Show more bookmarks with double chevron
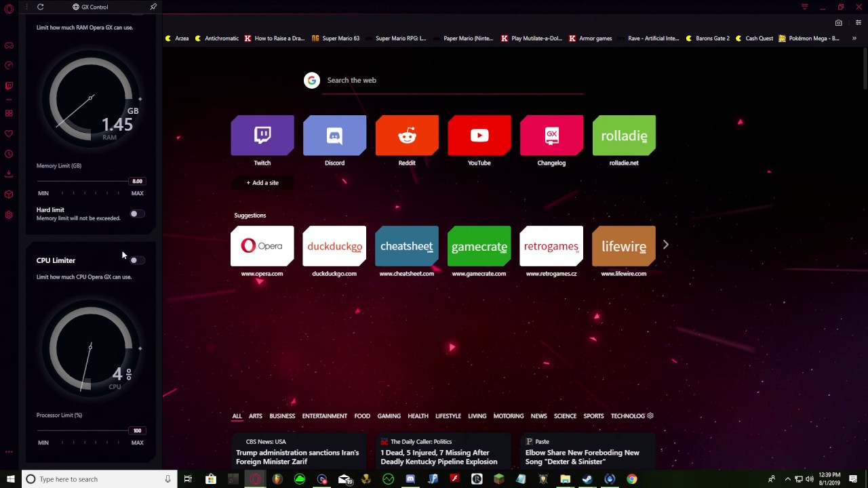 (854, 39)
